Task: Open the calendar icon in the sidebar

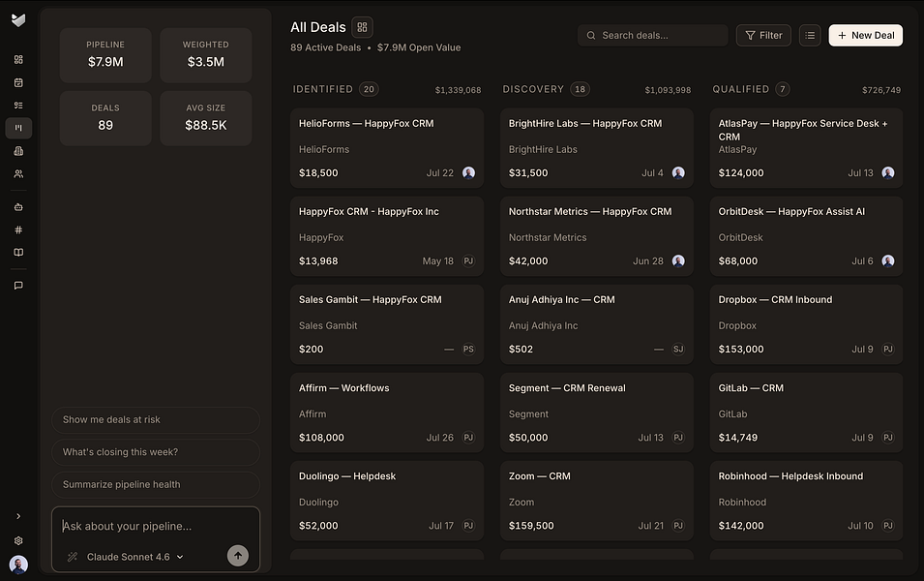Action: 18,82
